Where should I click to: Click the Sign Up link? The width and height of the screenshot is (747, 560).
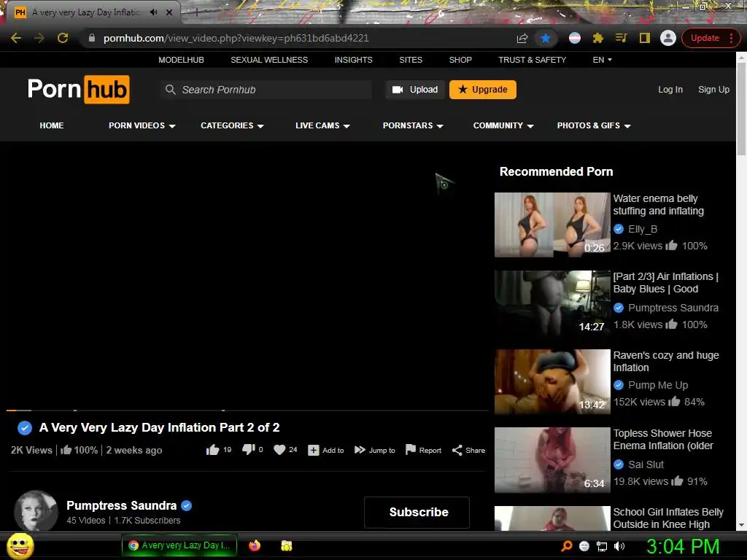click(713, 90)
